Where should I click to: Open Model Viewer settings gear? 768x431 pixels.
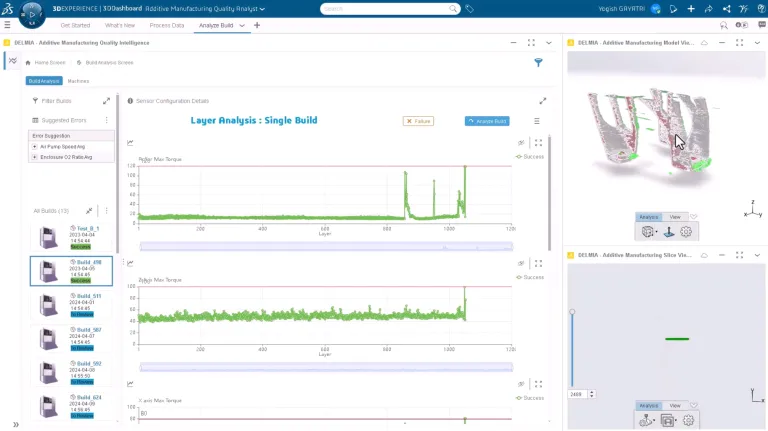tap(686, 232)
